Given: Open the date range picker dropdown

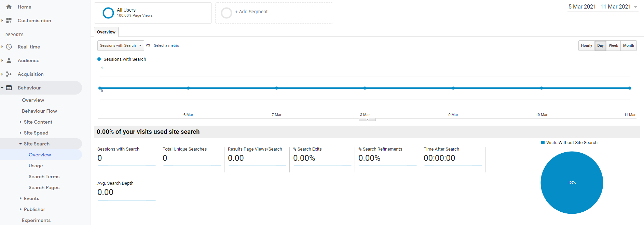Looking at the screenshot, I should (x=603, y=7).
